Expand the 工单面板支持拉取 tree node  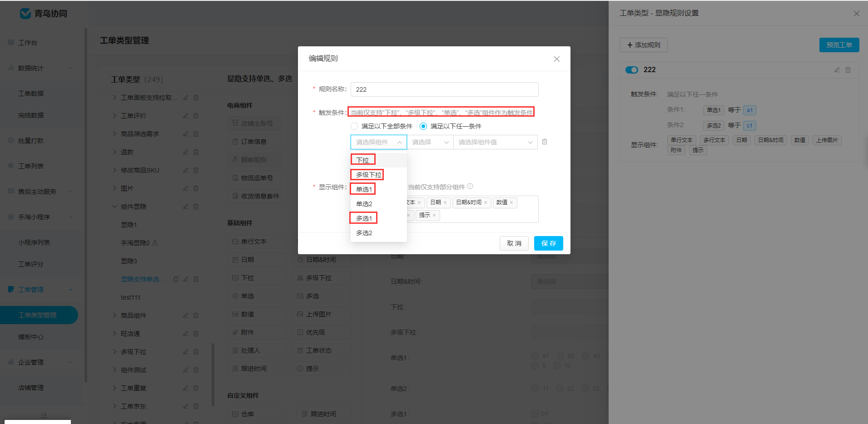click(x=115, y=97)
